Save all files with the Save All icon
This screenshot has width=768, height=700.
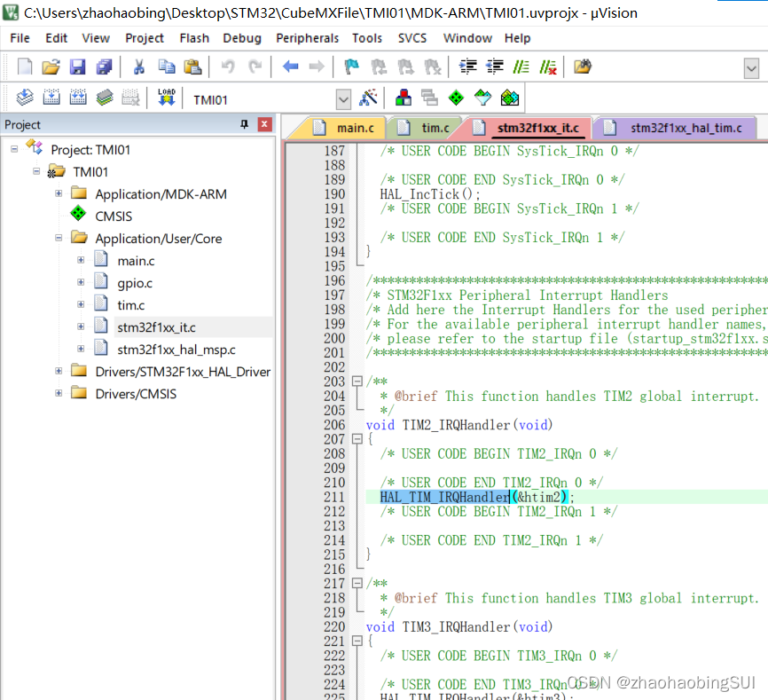(x=104, y=67)
